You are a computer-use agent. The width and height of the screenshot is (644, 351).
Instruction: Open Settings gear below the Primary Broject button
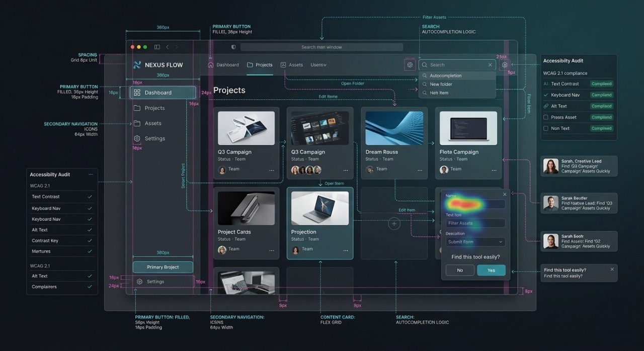pos(140,282)
